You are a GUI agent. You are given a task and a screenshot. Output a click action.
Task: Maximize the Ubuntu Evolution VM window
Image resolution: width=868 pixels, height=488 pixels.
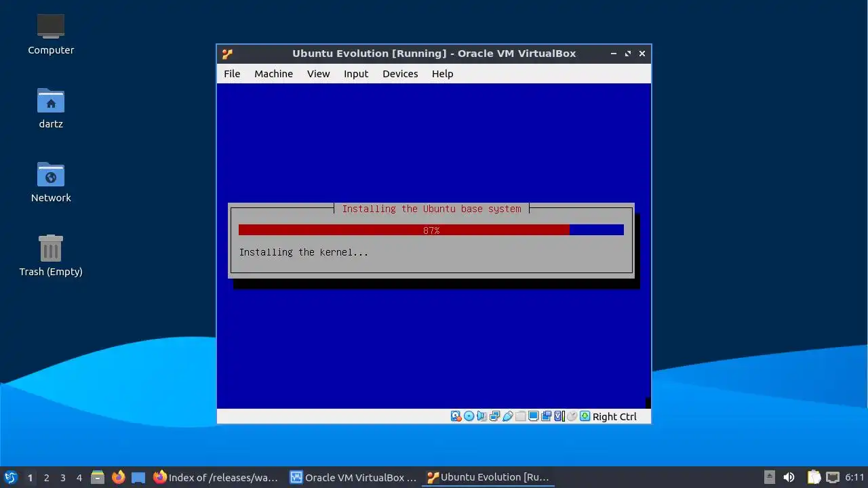point(628,54)
